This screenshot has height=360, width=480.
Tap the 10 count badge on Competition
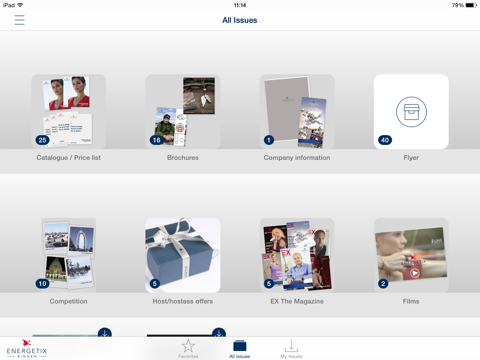(x=42, y=284)
